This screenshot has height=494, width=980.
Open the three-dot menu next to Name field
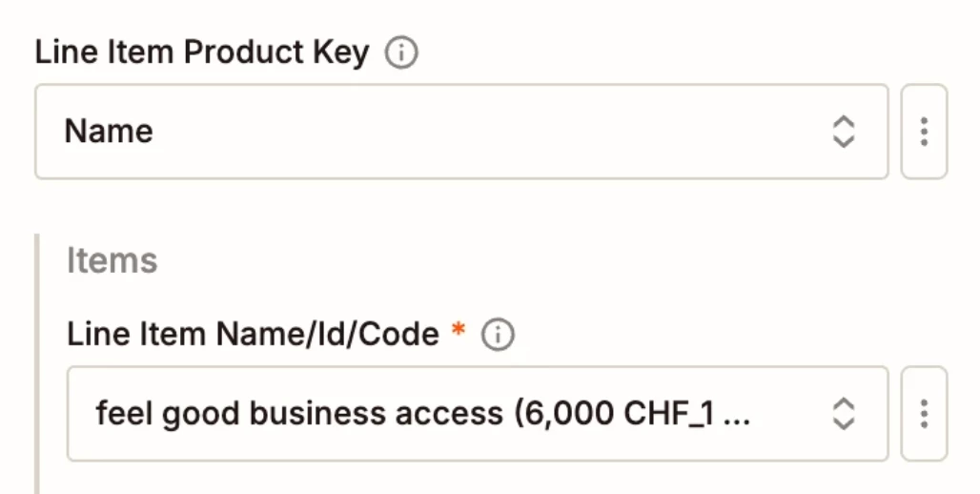pos(924,132)
